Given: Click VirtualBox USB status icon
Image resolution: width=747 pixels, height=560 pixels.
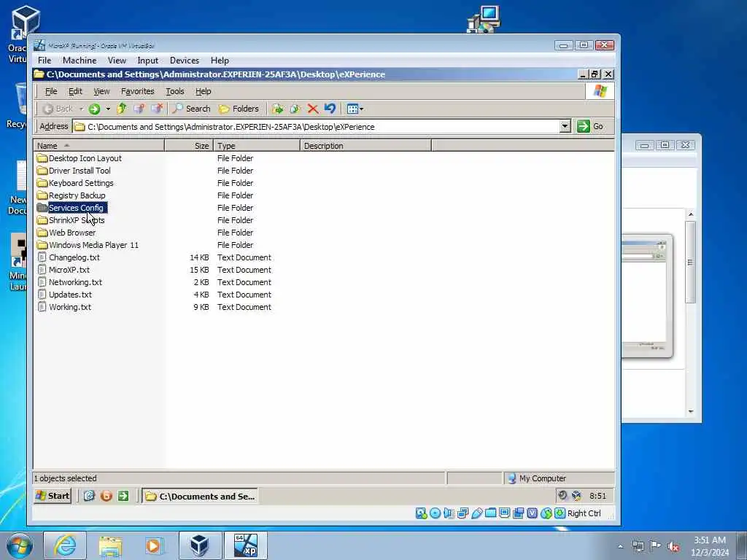Looking at the screenshot, I should point(477,513).
